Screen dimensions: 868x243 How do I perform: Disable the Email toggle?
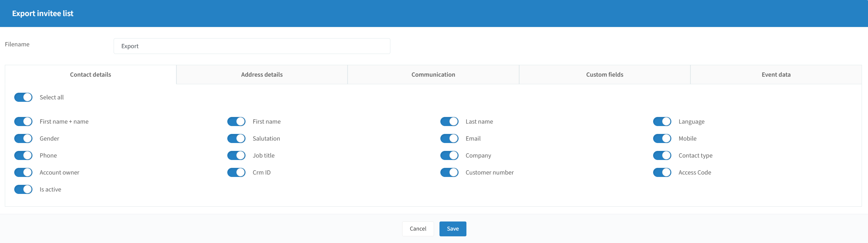point(449,138)
